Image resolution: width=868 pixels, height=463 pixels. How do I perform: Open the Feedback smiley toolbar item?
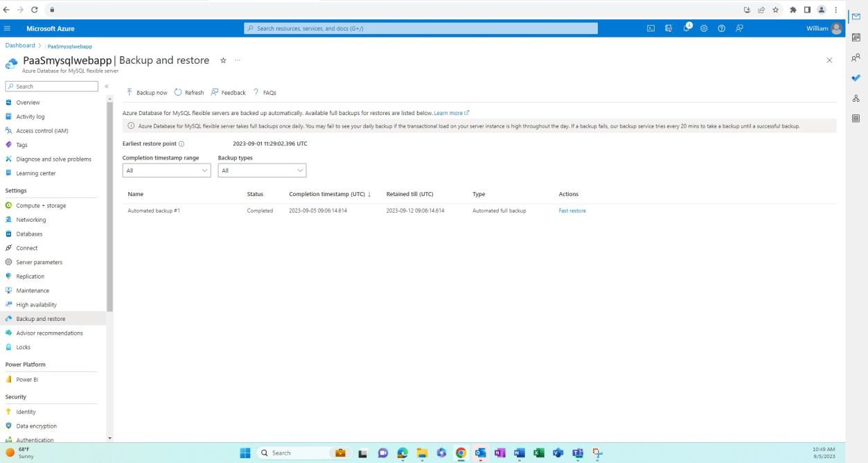click(215, 92)
